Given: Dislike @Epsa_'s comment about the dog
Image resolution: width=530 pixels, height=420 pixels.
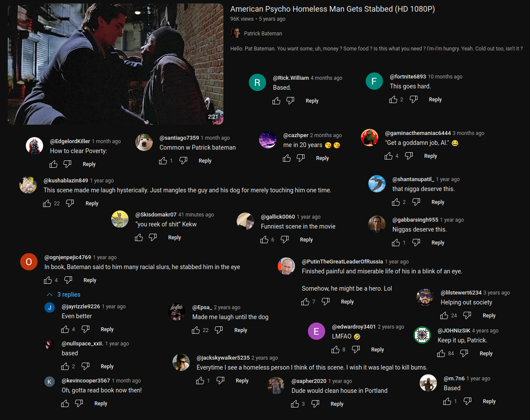Looking at the screenshot, I should [219, 330].
